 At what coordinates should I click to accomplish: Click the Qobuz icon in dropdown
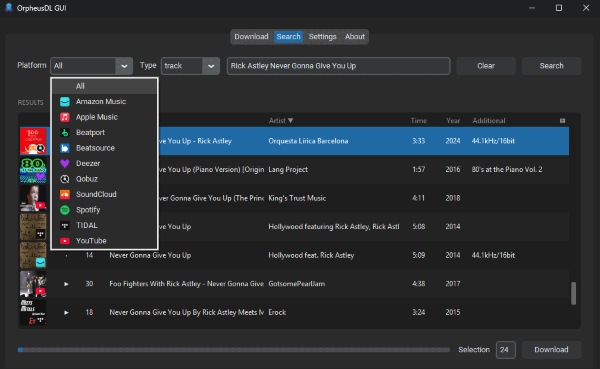tap(65, 179)
